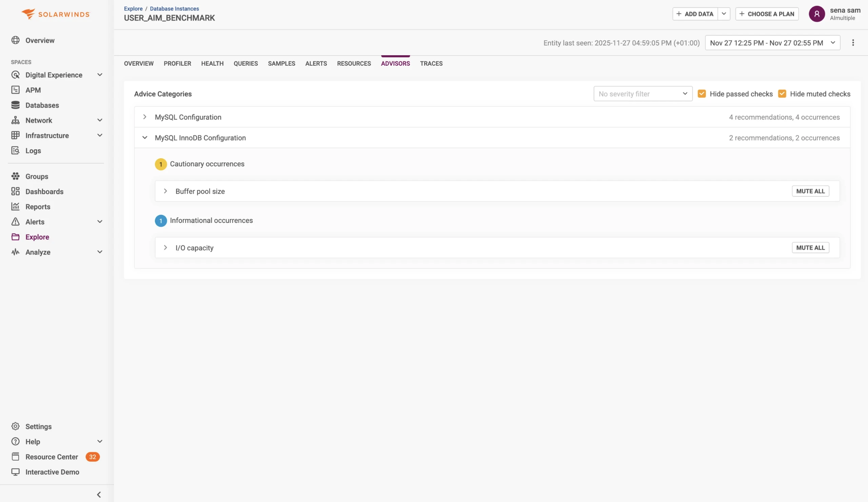
Task: Expand the Infrastructure submenu chevron
Action: [100, 135]
